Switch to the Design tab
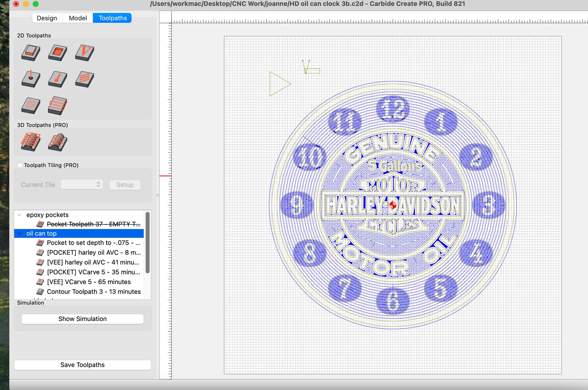This screenshot has width=588, height=390. click(47, 18)
